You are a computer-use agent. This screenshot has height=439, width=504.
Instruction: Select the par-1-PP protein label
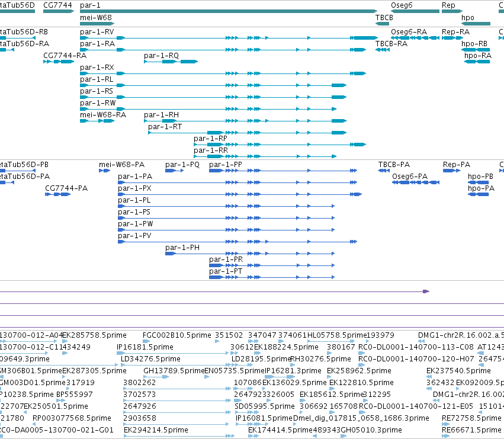[x=225, y=165]
